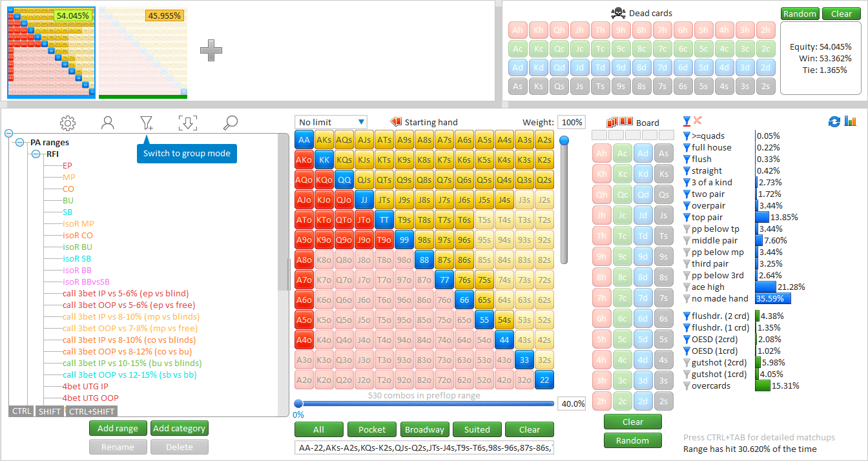868x461 pixels.
Task: Toggle the straight filter funnel
Action: pos(687,171)
